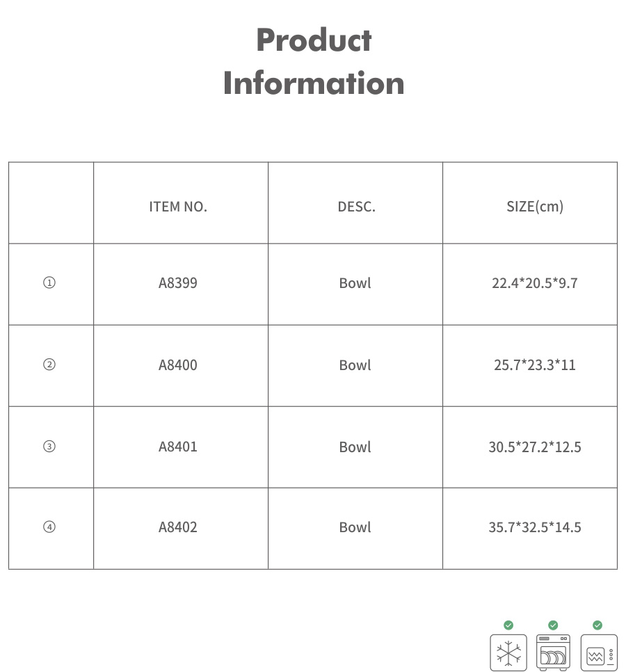Click green checkmark above the microwave icon
Viewport: 626px width, 672px height.
coord(597,625)
